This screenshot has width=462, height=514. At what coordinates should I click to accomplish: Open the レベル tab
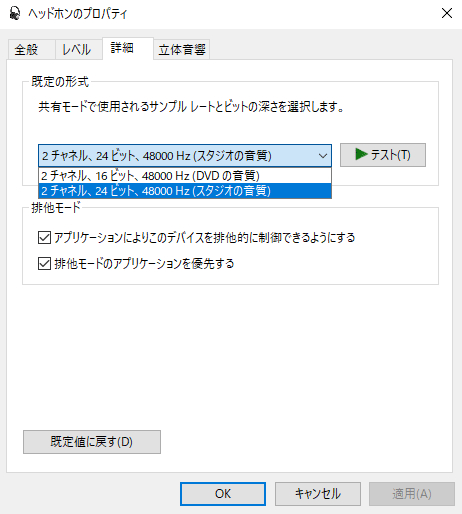(x=79, y=50)
